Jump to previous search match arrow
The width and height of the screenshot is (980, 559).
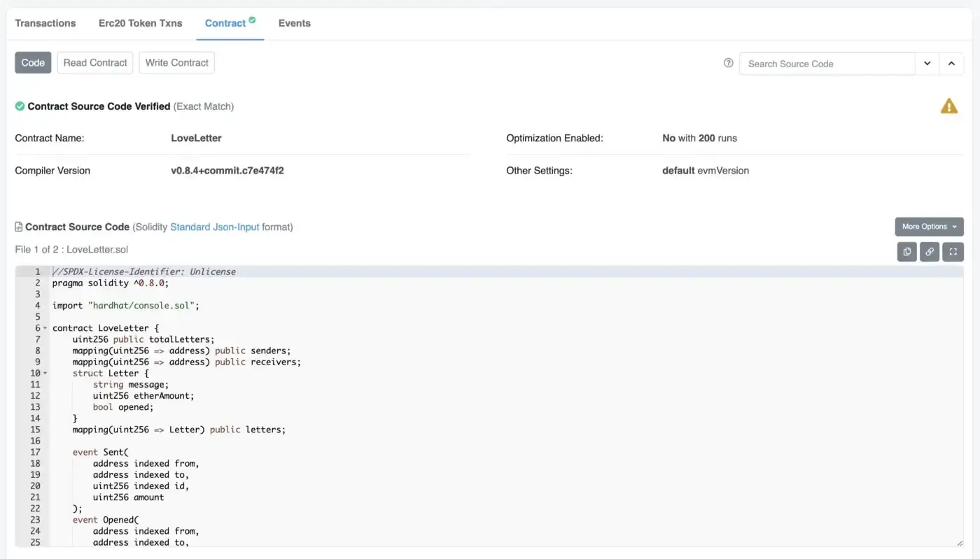coord(951,64)
